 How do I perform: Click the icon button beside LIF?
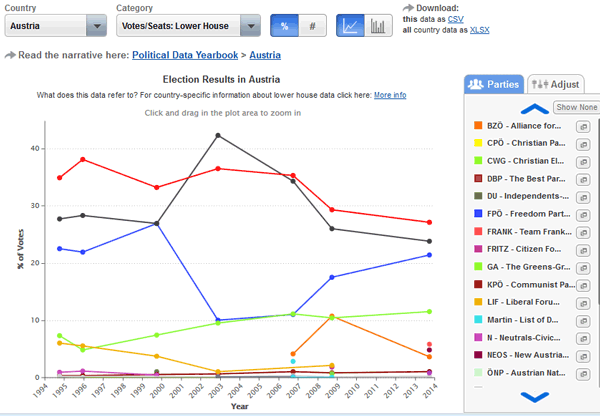pyautogui.click(x=583, y=303)
